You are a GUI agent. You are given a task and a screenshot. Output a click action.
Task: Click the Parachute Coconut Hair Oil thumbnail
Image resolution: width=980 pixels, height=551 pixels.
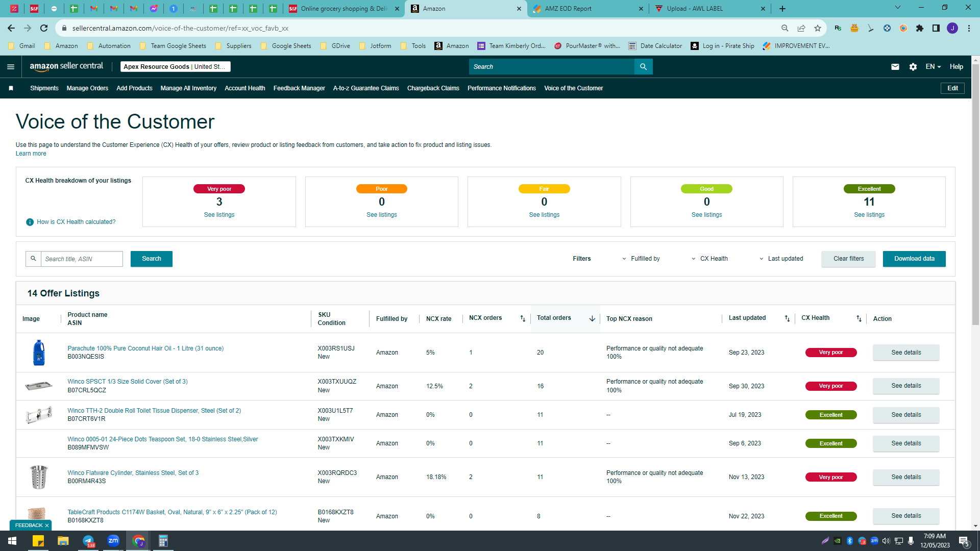pyautogui.click(x=39, y=353)
